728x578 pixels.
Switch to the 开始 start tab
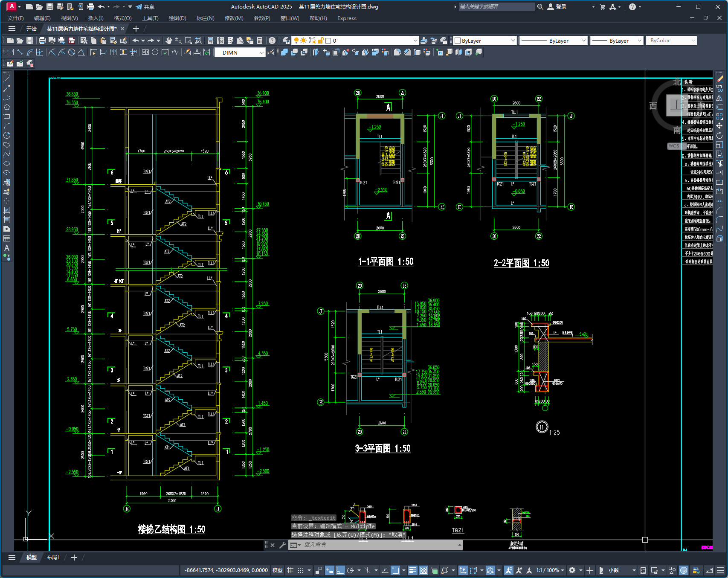[32, 29]
